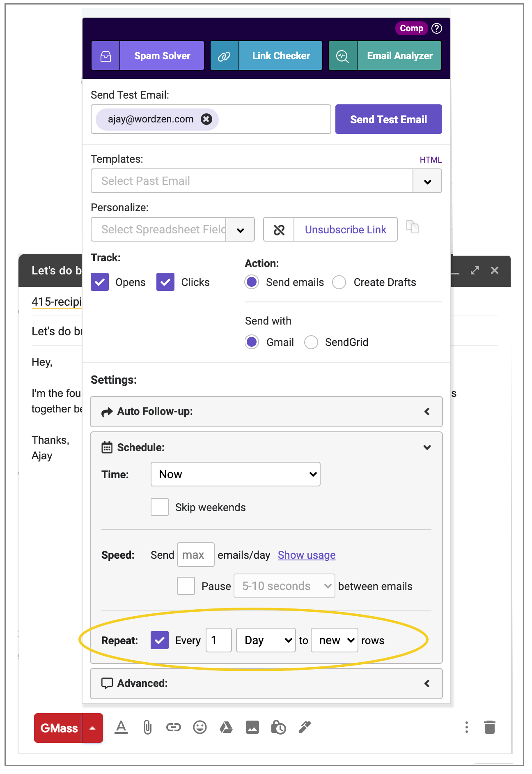The width and height of the screenshot is (532, 774).
Task: Click the insert photo icon
Action: [252, 728]
